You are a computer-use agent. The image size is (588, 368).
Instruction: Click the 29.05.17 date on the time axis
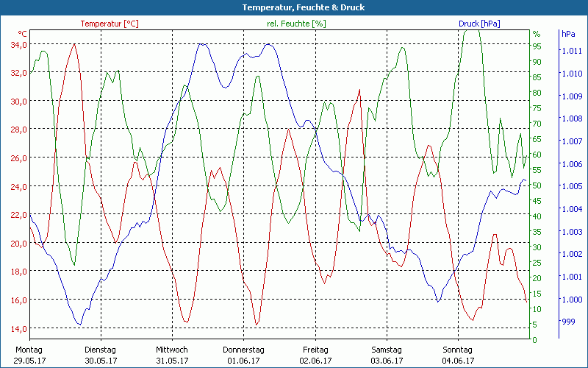coord(29,361)
